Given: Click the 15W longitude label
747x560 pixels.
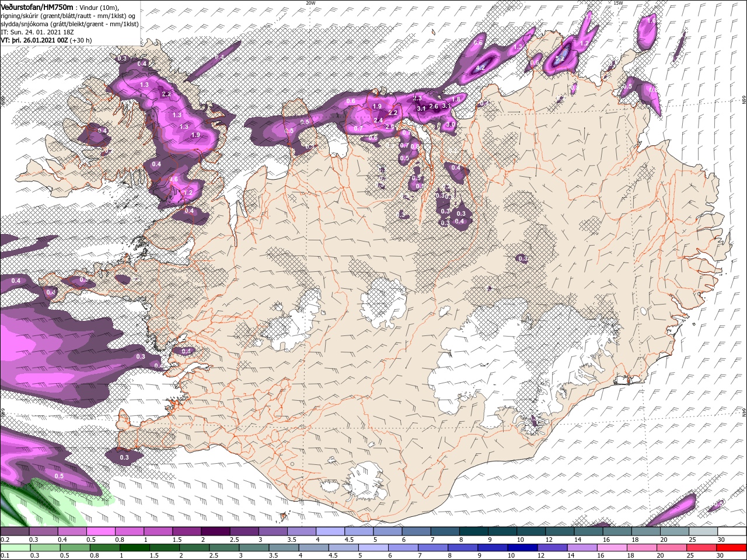Looking at the screenshot, I should click(618, 3).
